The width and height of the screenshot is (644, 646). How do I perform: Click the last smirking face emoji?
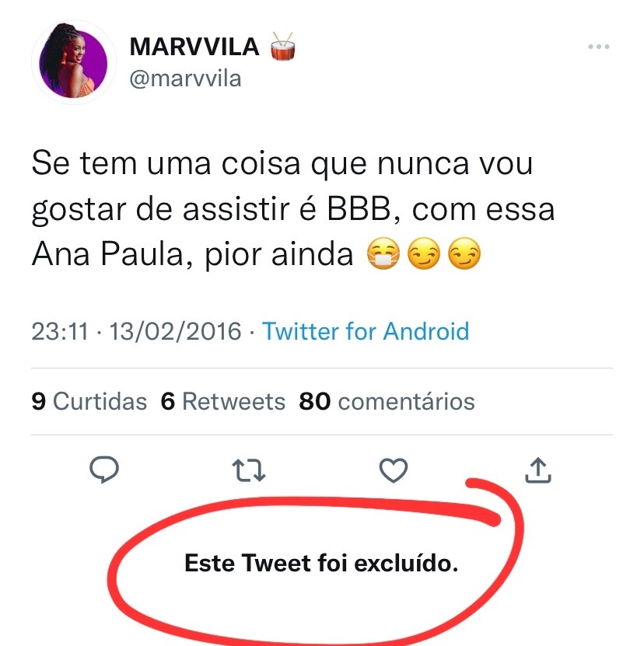(464, 253)
